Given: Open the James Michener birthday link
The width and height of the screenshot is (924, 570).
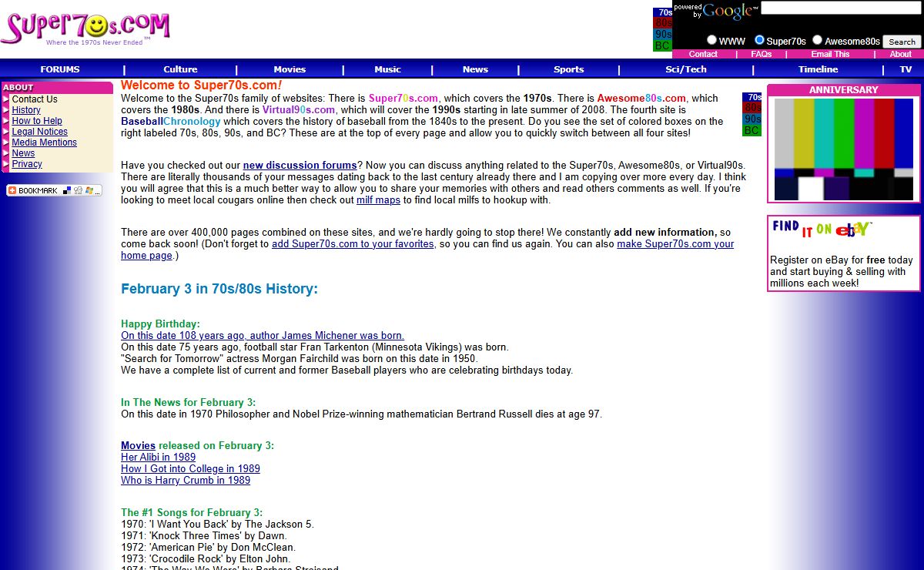Looking at the screenshot, I should (263, 336).
